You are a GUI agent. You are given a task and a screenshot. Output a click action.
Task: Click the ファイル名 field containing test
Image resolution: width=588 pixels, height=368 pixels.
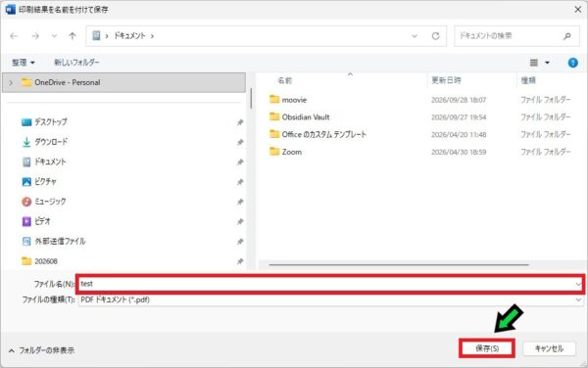tap(330, 284)
